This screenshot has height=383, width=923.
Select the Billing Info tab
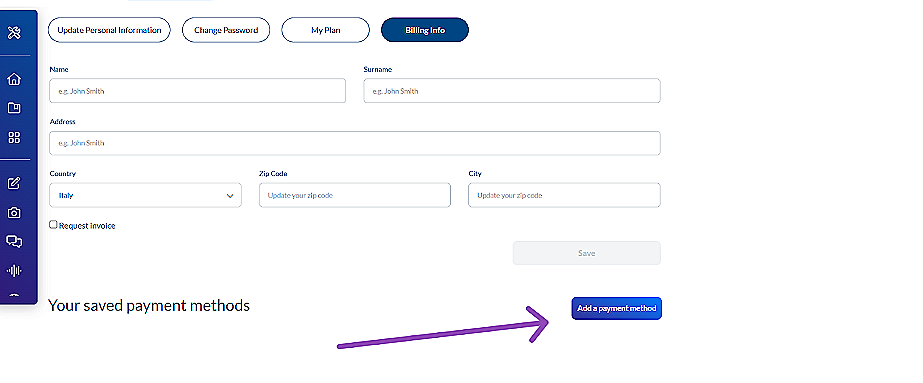(425, 30)
